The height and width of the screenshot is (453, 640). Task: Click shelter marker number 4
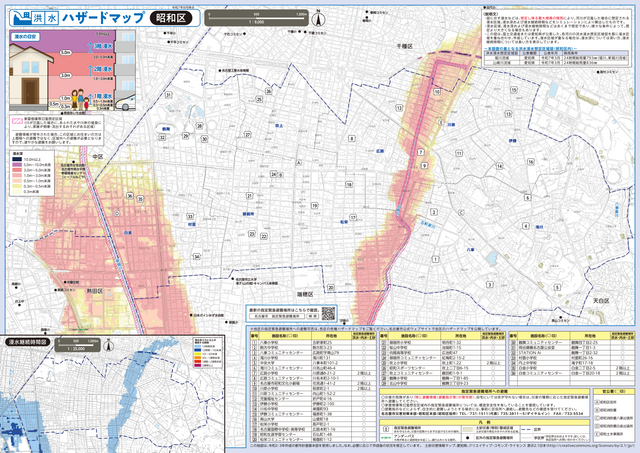pos(526,226)
